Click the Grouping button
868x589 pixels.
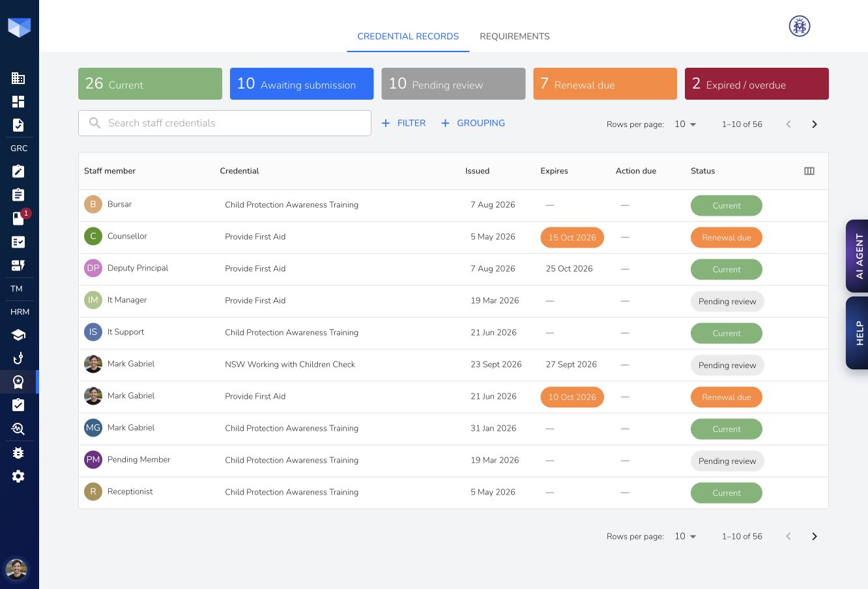coord(473,123)
